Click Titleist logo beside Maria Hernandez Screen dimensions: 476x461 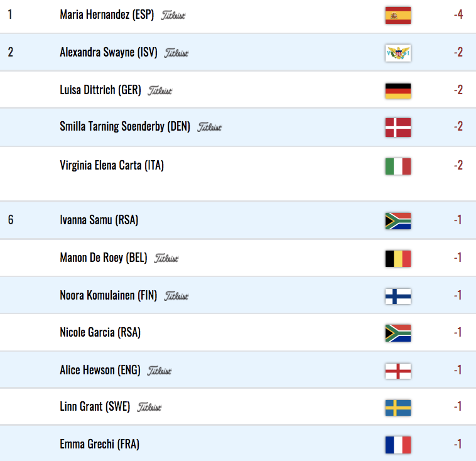173,15
